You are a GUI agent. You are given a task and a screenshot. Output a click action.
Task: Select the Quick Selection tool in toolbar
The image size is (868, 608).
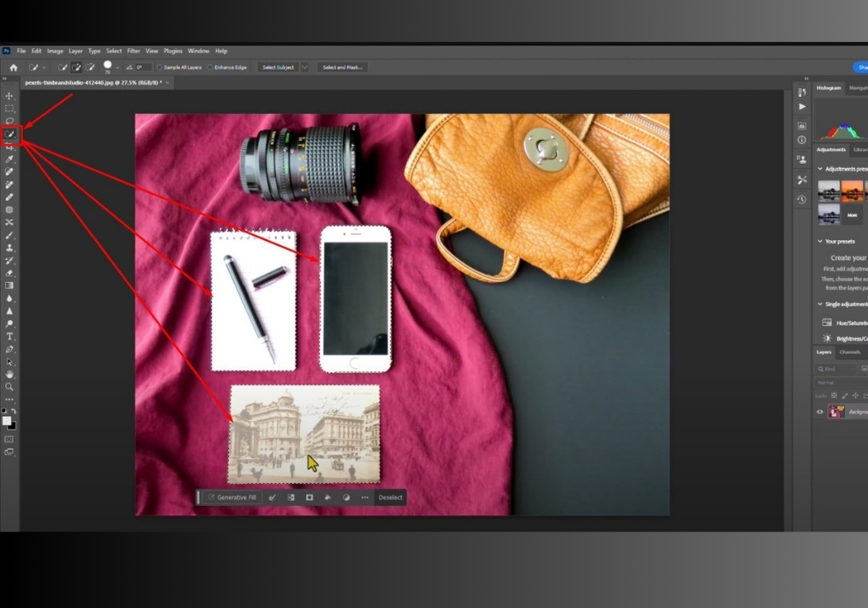coord(9,134)
